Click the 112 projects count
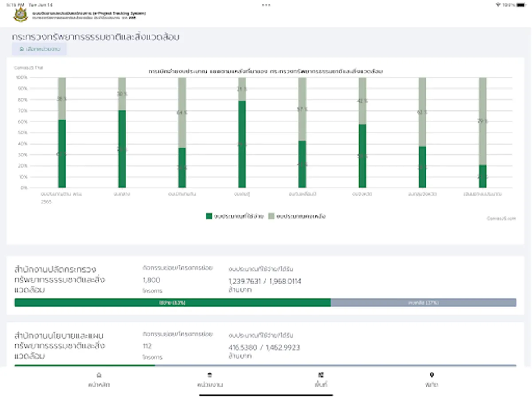532x399 pixels. pos(147,346)
